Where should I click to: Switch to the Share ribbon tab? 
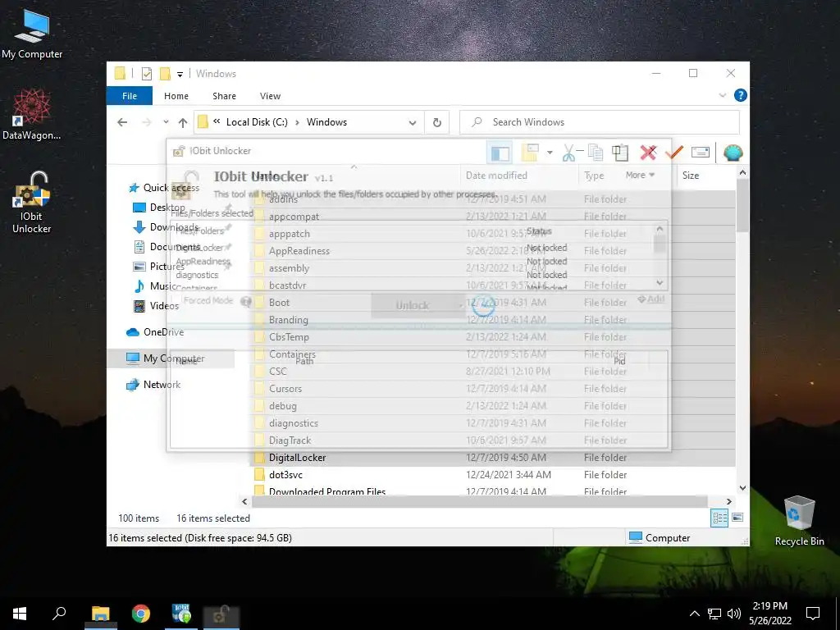(x=224, y=96)
